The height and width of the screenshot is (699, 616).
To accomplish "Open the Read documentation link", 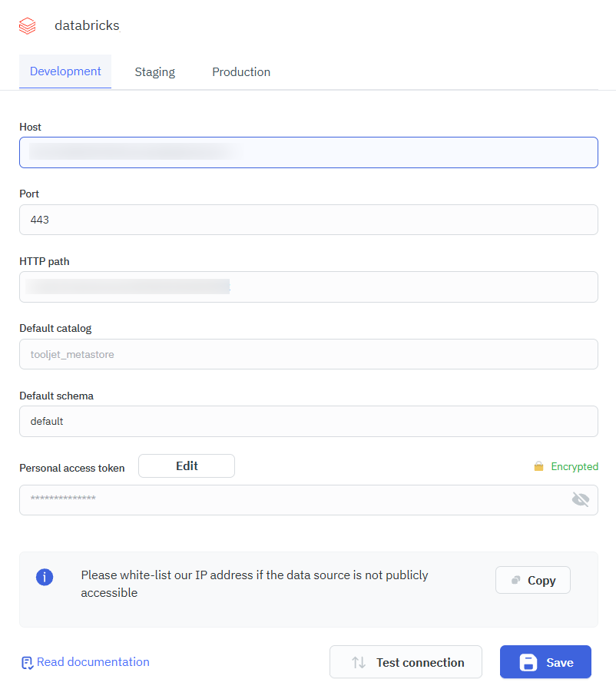I will (92, 661).
